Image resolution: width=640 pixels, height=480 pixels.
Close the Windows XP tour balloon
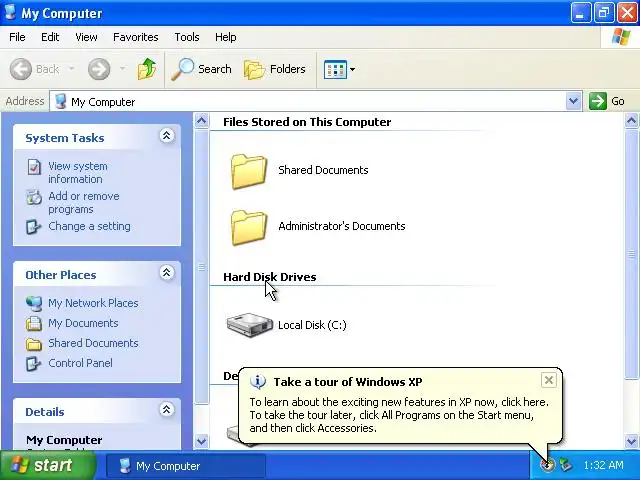pos(549,380)
